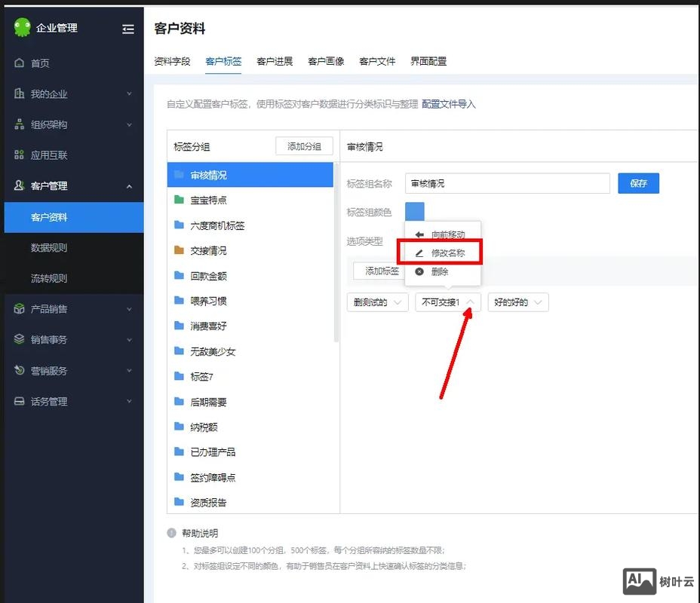Switch to the 客户进展 tab
Image resolution: width=700 pixels, height=603 pixels.
pyautogui.click(x=273, y=61)
